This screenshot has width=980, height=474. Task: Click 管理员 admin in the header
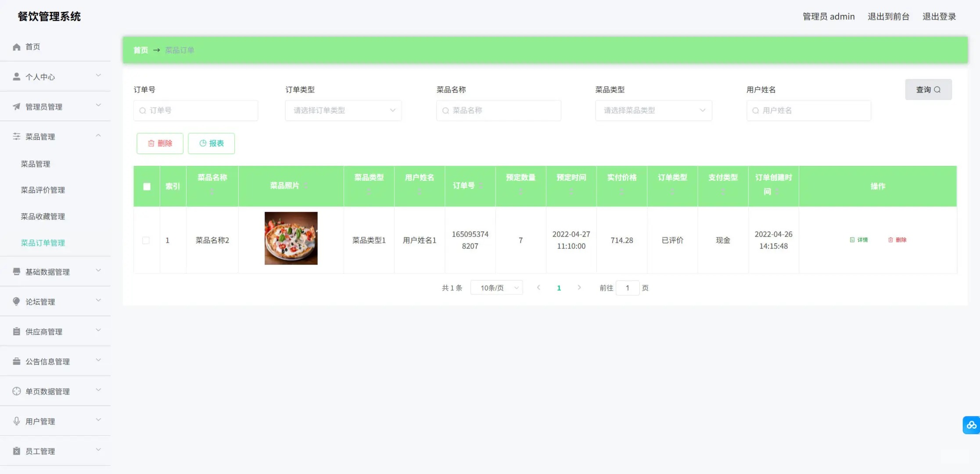click(829, 17)
